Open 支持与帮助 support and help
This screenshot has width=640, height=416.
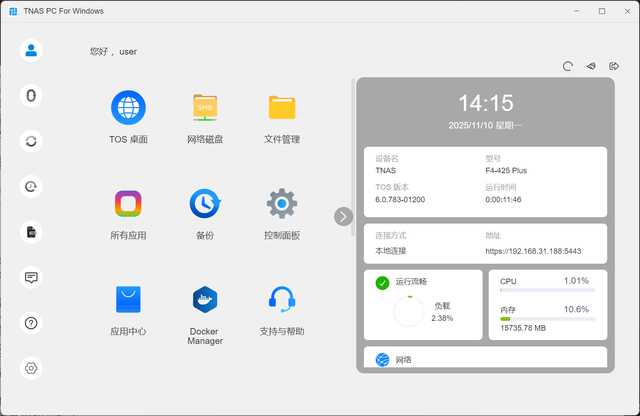(282, 299)
